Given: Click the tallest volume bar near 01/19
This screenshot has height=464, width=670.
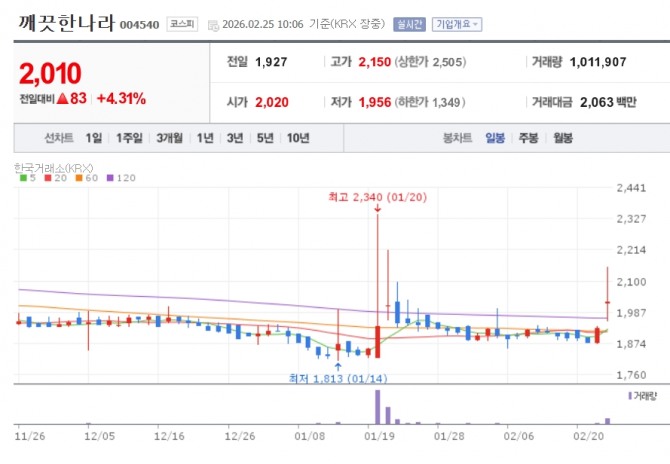Looking at the screenshot, I should pyautogui.click(x=378, y=407).
